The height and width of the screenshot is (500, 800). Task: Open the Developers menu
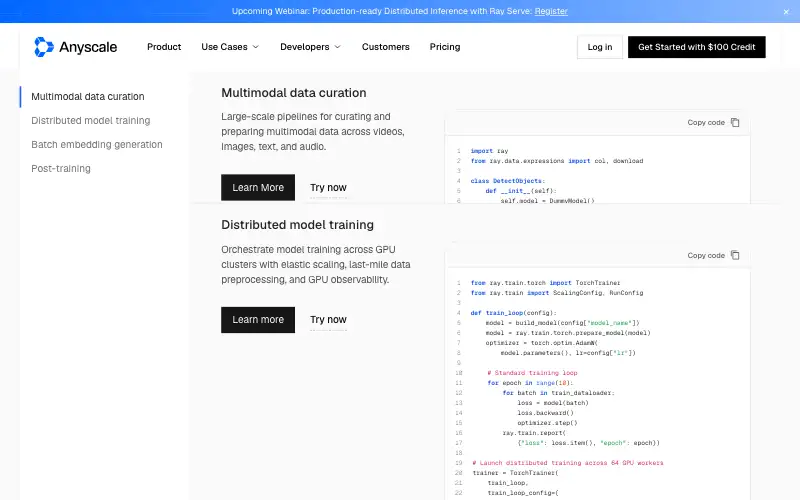click(310, 47)
